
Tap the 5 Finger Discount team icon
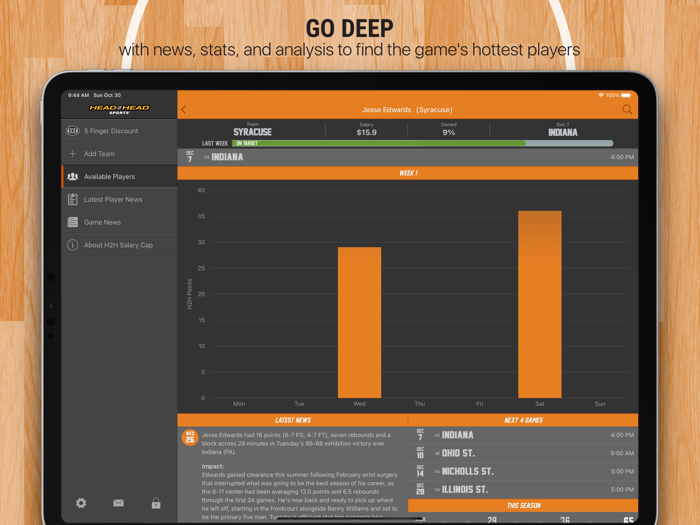point(72,131)
